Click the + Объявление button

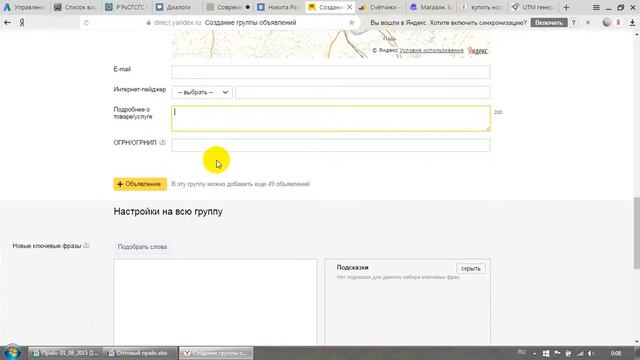(x=140, y=184)
